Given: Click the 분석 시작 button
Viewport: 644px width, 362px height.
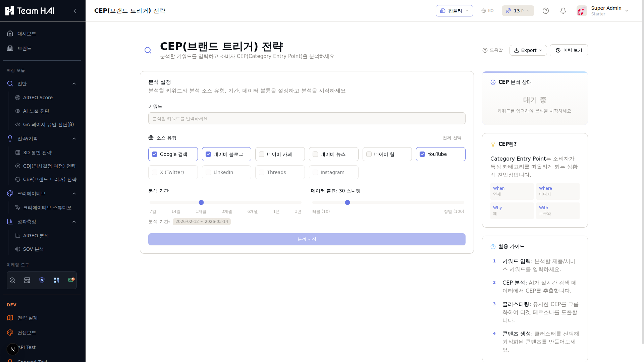Looking at the screenshot, I should pyautogui.click(x=307, y=239).
